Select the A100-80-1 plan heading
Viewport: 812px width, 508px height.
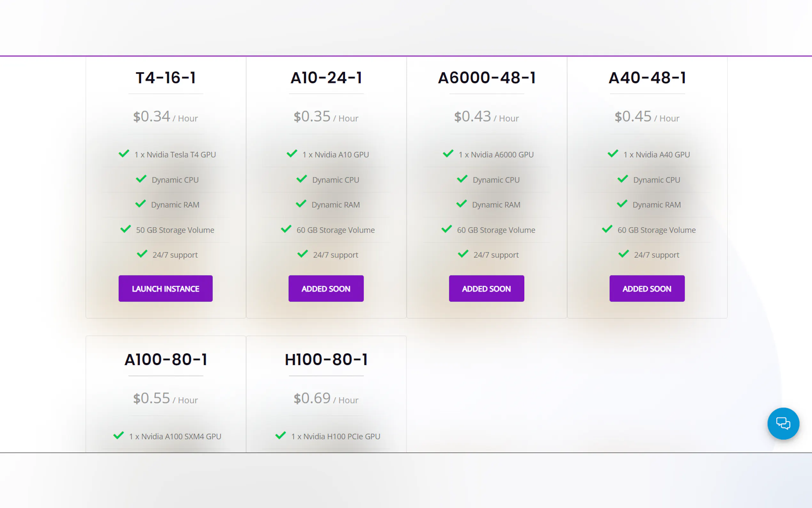pyautogui.click(x=166, y=360)
